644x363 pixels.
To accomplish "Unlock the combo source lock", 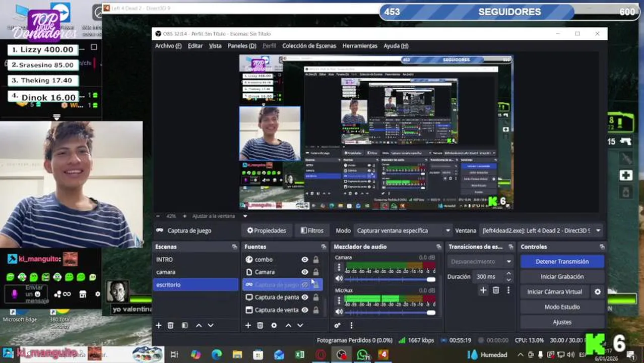I will click(x=316, y=260).
